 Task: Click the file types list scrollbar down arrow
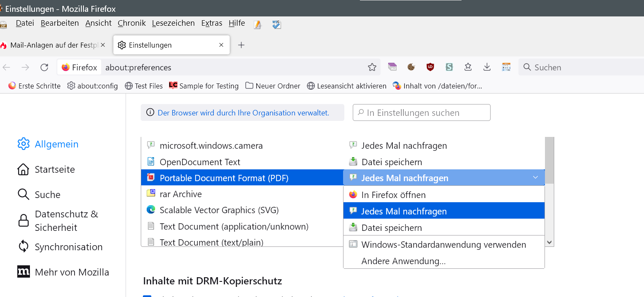pos(549,242)
